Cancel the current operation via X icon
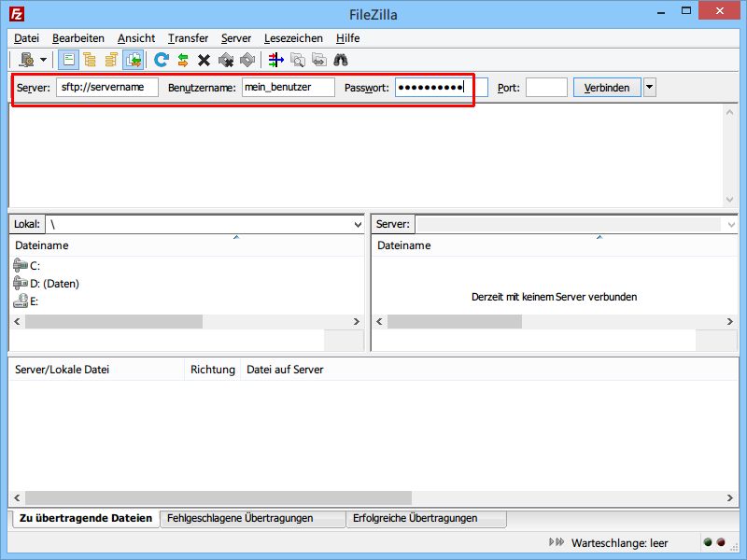The height and width of the screenshot is (560, 747). (204, 60)
